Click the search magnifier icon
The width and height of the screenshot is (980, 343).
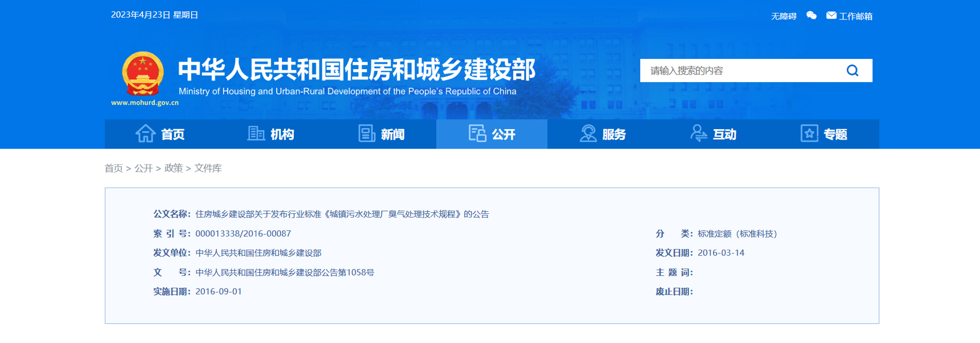[852, 71]
